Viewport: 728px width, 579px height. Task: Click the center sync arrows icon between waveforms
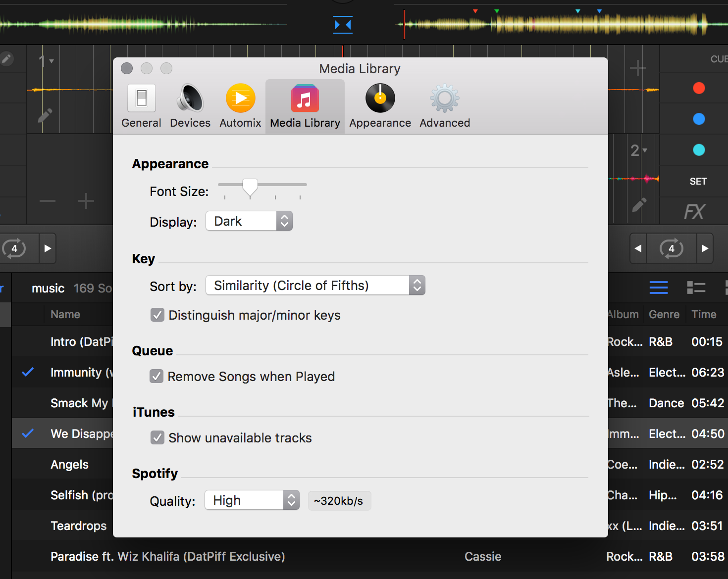click(x=343, y=25)
